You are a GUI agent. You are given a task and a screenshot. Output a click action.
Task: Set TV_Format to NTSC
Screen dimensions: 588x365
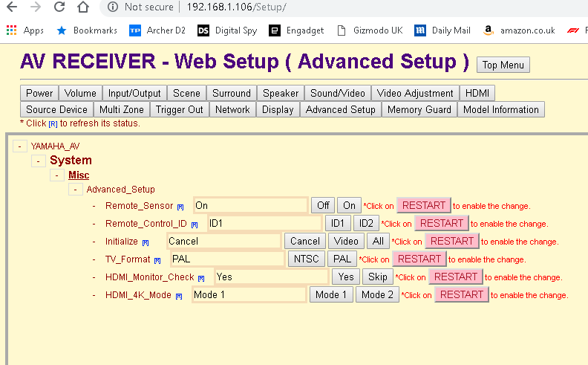(x=306, y=259)
